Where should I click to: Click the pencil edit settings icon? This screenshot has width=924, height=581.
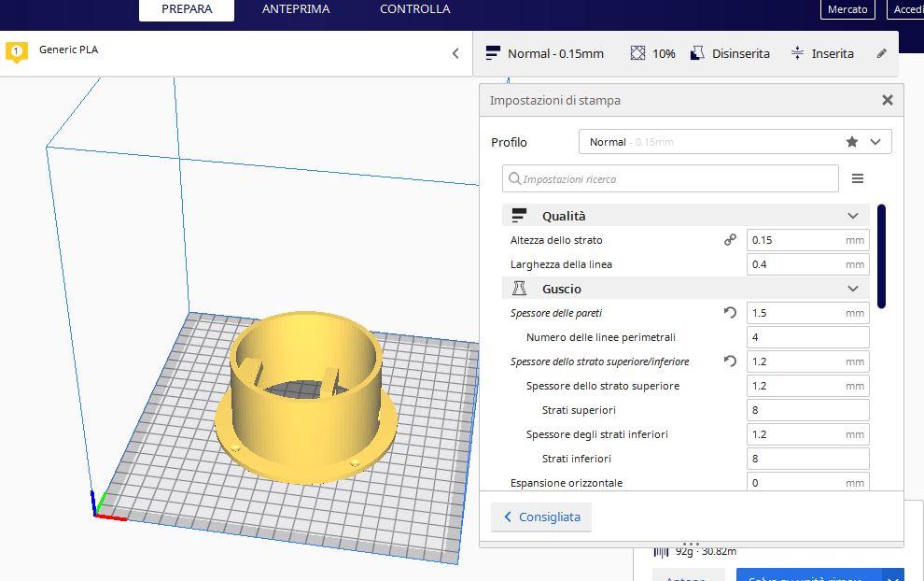881,53
